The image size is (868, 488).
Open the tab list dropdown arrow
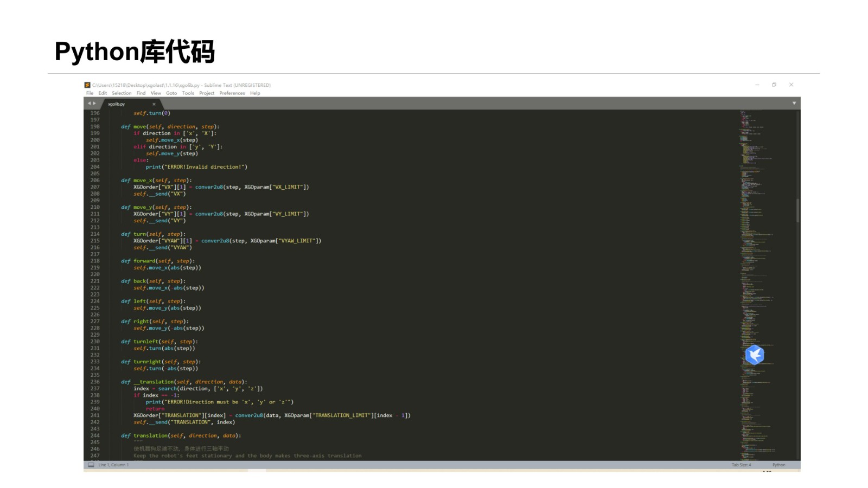coord(794,104)
